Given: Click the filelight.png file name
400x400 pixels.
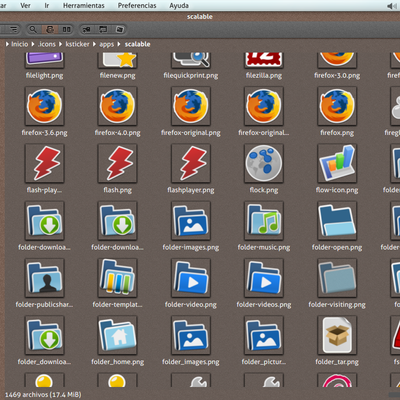Looking at the screenshot, I should tap(44, 76).
